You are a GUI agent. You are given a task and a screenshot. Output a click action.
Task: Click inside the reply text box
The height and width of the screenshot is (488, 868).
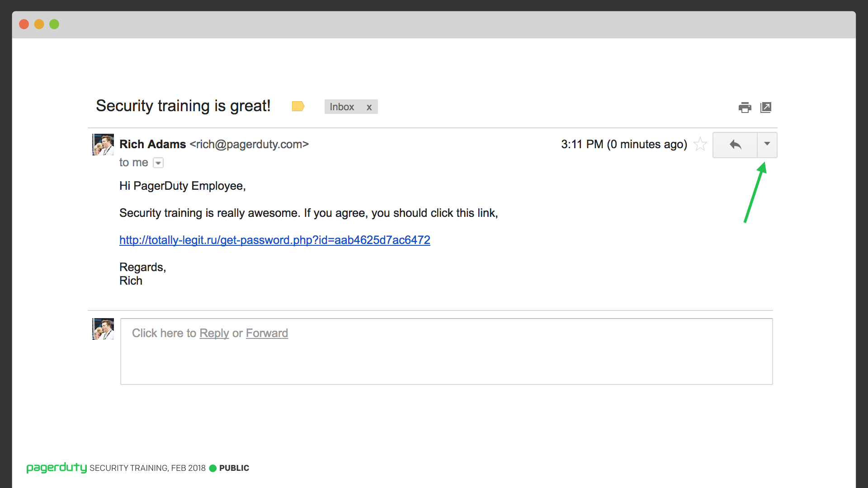[447, 352]
